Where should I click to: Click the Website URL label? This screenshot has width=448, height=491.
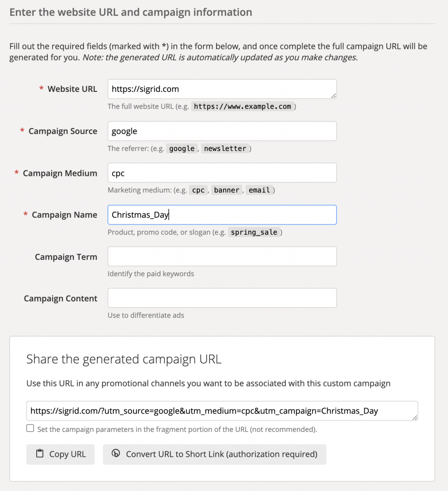point(72,89)
